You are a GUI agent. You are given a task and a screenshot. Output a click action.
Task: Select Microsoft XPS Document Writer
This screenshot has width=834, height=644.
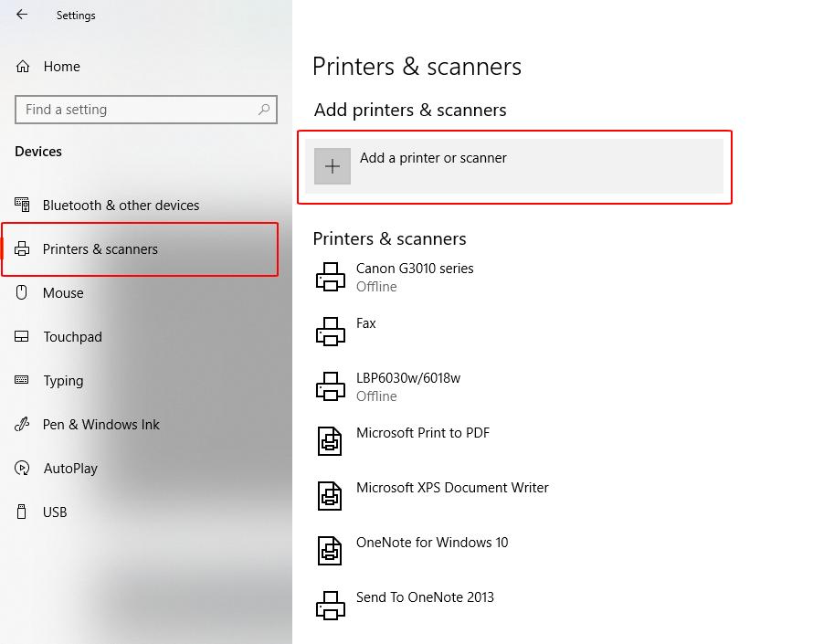[x=452, y=488]
